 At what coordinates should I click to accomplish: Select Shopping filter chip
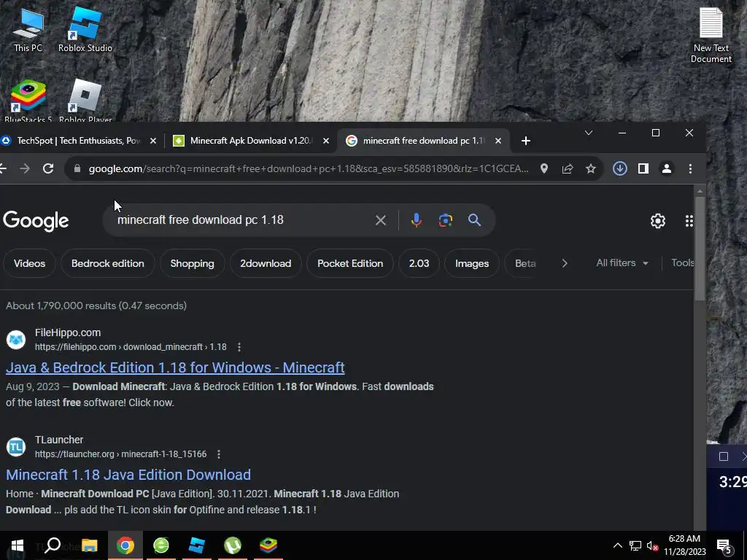[x=192, y=263]
